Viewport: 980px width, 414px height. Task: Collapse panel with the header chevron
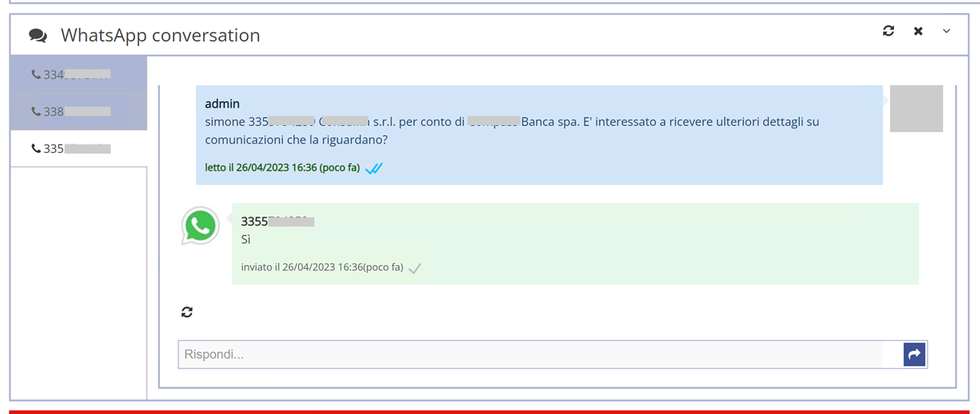[946, 31]
